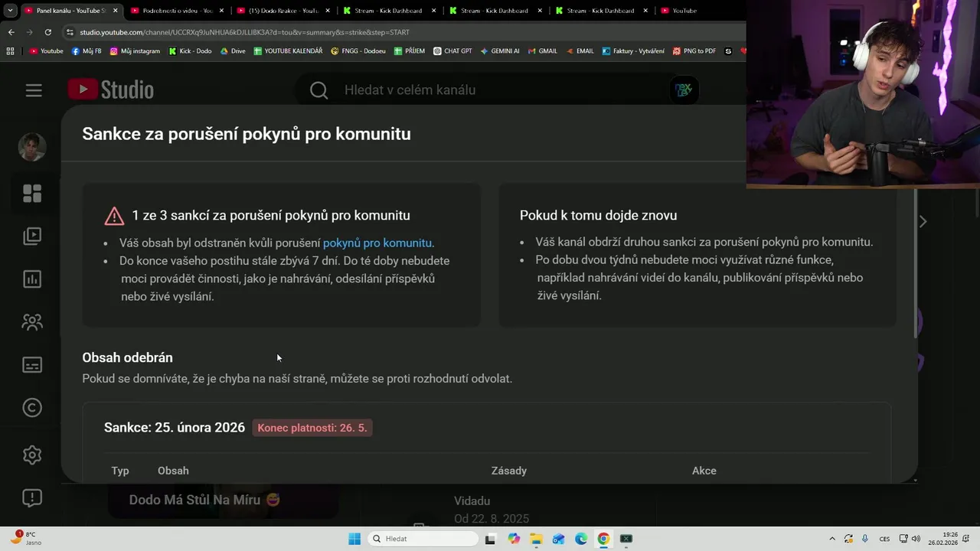Image resolution: width=980 pixels, height=551 pixels.
Task: Open the 'PNG to PDF' bookmark
Action: (x=694, y=51)
